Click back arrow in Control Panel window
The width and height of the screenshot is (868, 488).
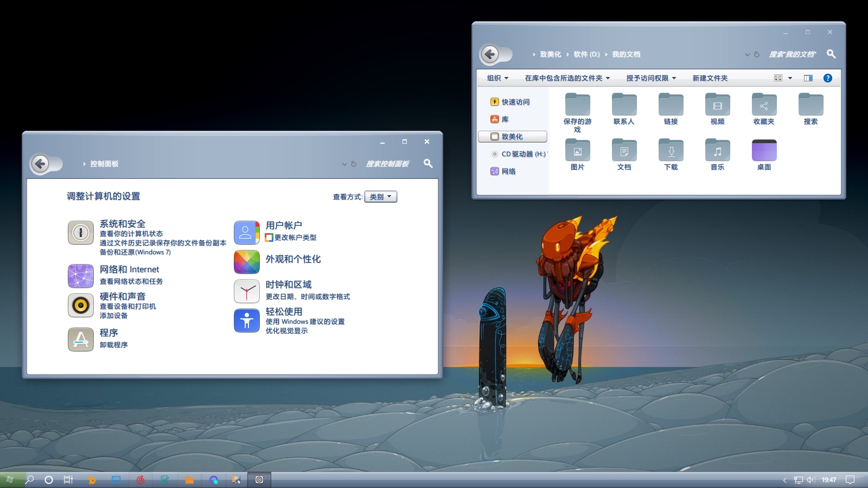pyautogui.click(x=40, y=164)
